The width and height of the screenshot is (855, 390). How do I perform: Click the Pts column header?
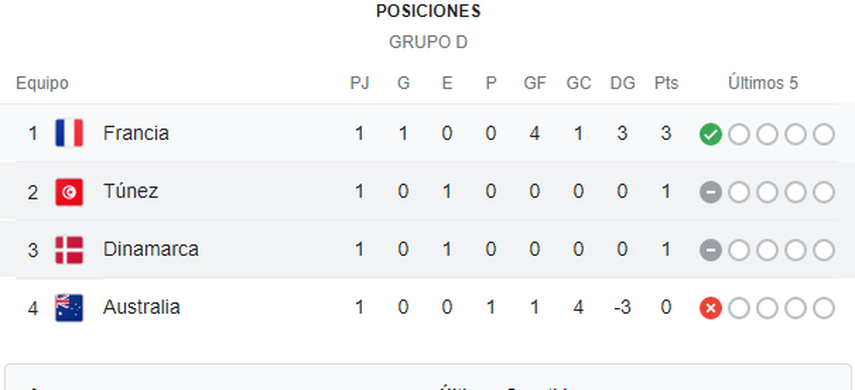(x=666, y=83)
